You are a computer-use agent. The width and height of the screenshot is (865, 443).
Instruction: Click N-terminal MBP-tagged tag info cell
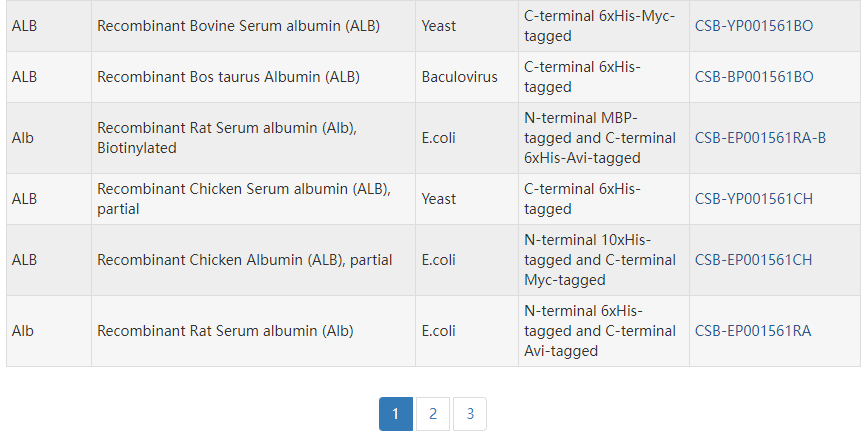coord(599,138)
